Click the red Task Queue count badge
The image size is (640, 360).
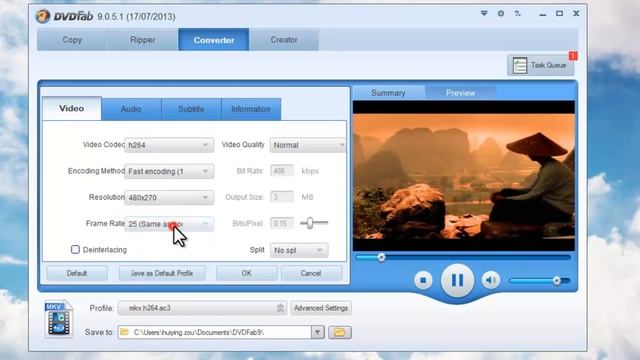(573, 56)
